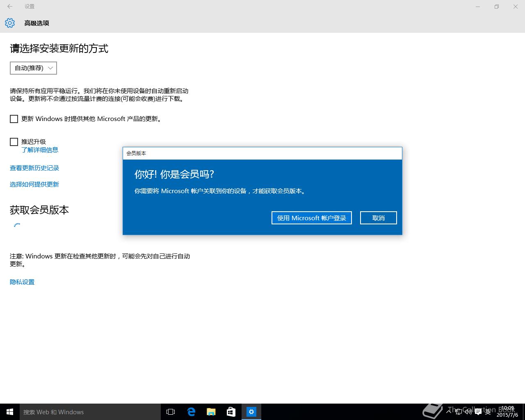Image resolution: width=525 pixels, height=420 pixels.
Task: Open the 了解详细信息 link
Action: point(40,150)
